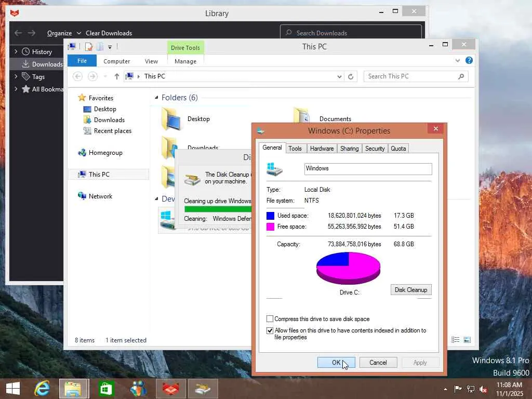The height and width of the screenshot is (399, 532).
Task: Expand All Bookmarks in Library sidebar
Action: click(16, 89)
